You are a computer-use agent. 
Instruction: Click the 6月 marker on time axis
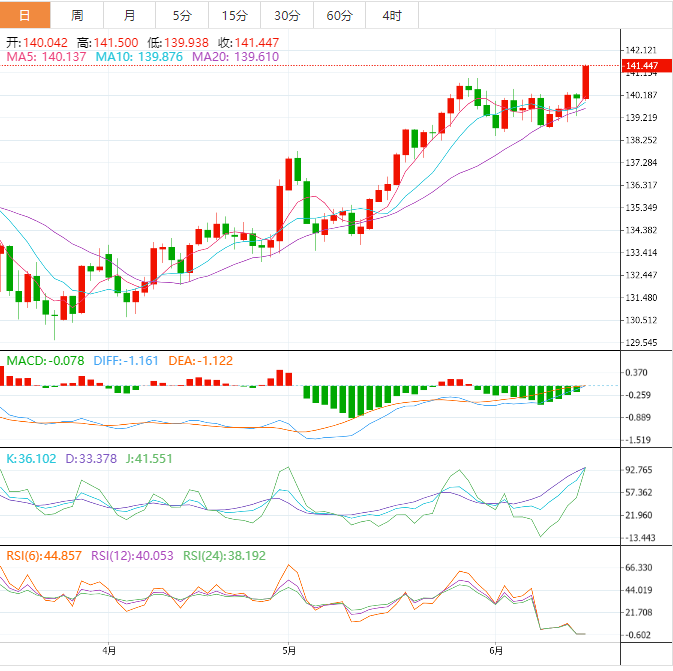[495, 650]
